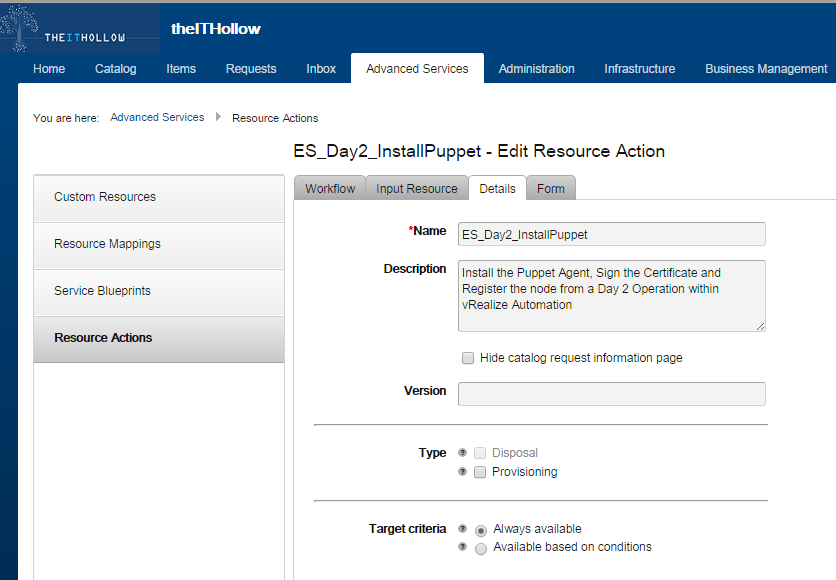The width and height of the screenshot is (836, 580).
Task: Switch to the Form tab
Action: (x=550, y=189)
